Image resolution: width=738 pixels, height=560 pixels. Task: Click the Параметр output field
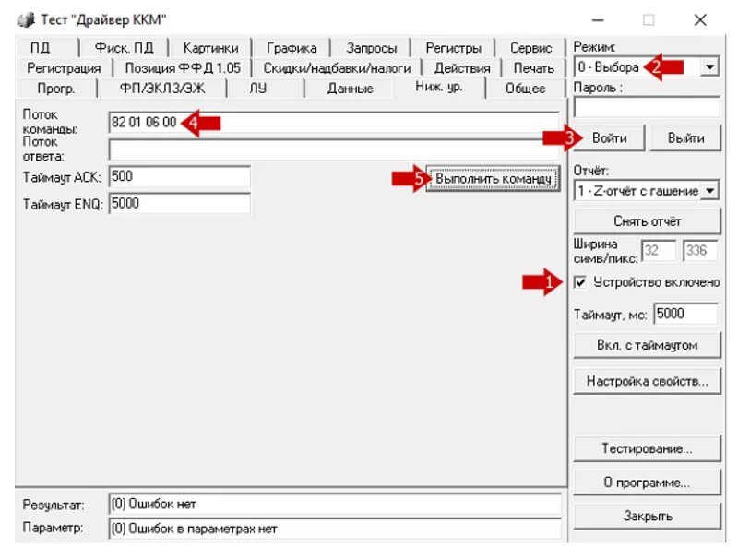coord(335,529)
